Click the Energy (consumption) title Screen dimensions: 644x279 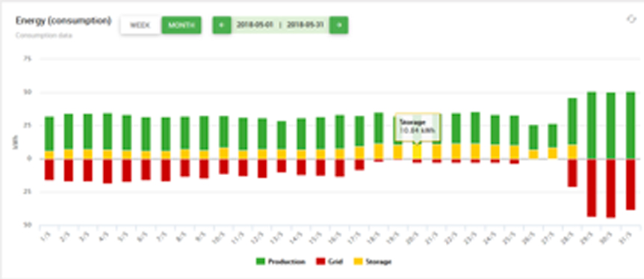[x=64, y=21]
